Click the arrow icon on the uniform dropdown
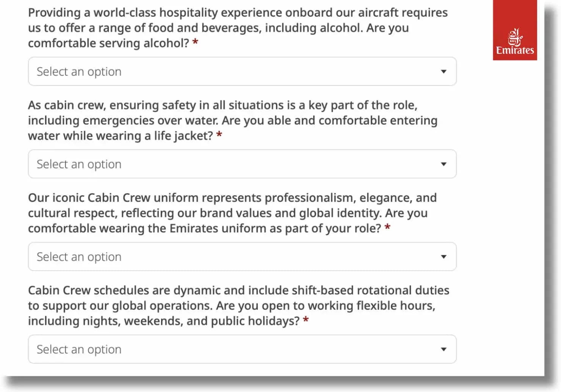Image resolution: width=561 pixels, height=392 pixels. tap(443, 257)
